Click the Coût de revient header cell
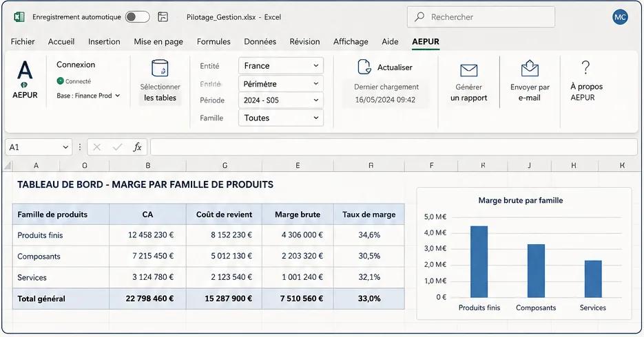Screen dimensions: 644x337 coord(225,215)
